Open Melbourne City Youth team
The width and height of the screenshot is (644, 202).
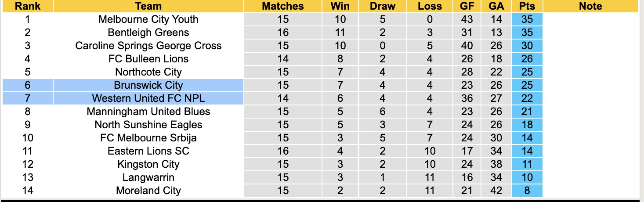click(148, 19)
